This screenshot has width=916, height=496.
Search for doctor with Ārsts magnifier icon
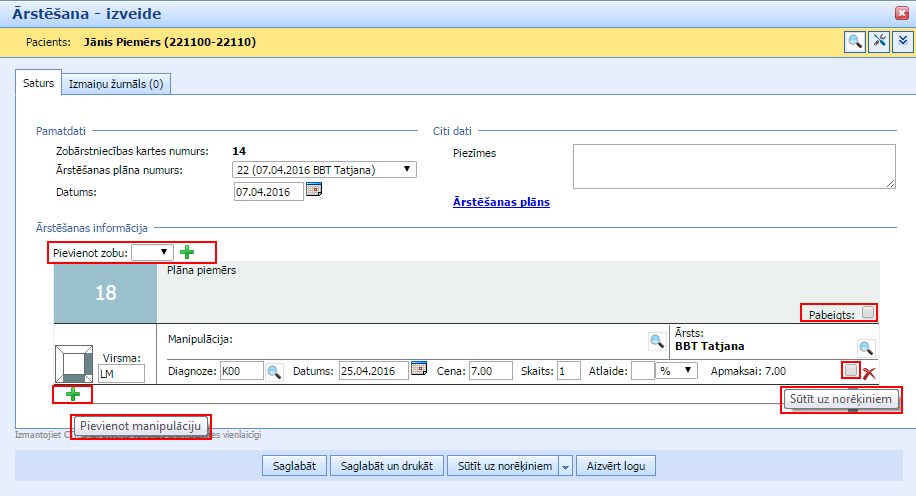[866, 347]
